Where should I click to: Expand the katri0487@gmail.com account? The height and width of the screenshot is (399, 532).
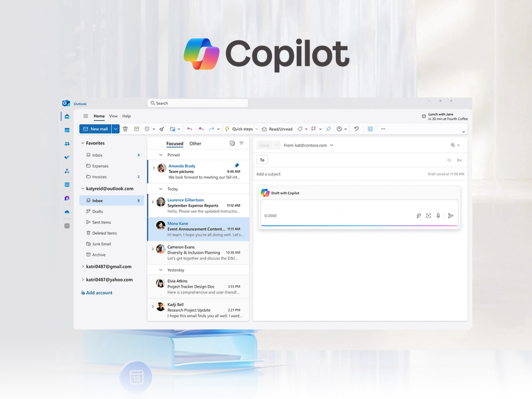coord(83,266)
